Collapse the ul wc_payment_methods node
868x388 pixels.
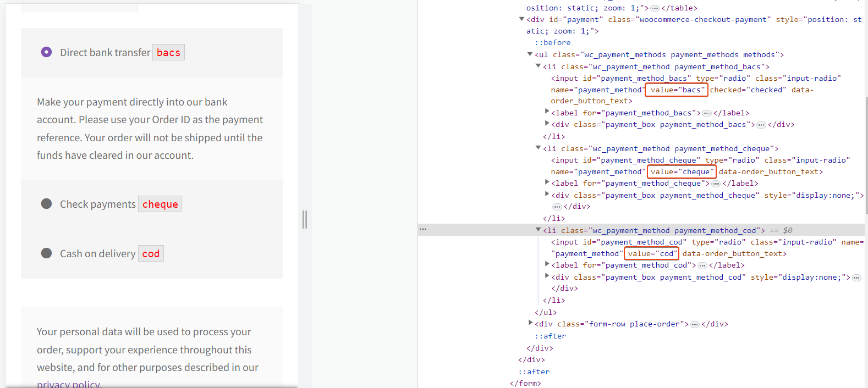click(x=530, y=54)
